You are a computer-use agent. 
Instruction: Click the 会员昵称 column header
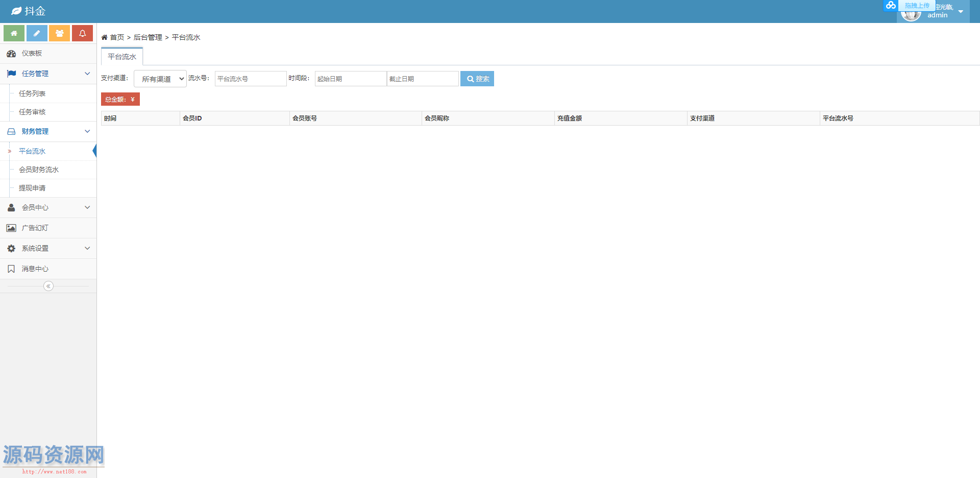point(488,118)
